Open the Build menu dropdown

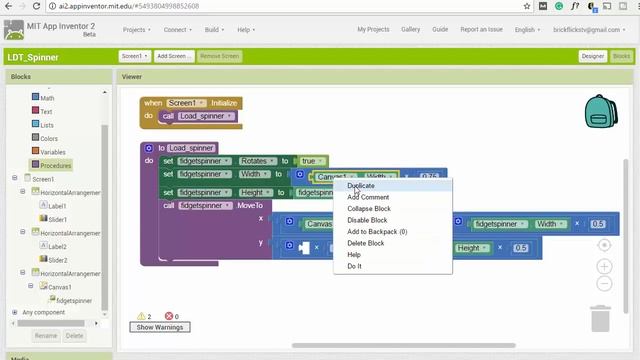[214, 30]
